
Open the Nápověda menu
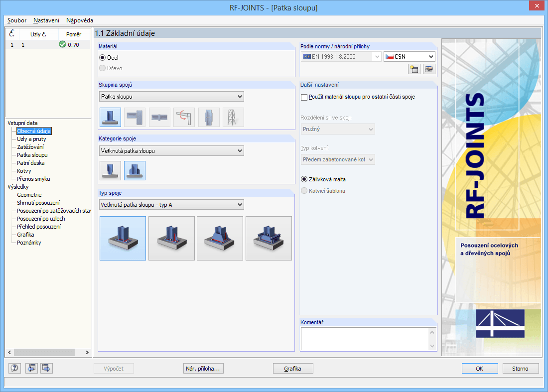(80, 20)
